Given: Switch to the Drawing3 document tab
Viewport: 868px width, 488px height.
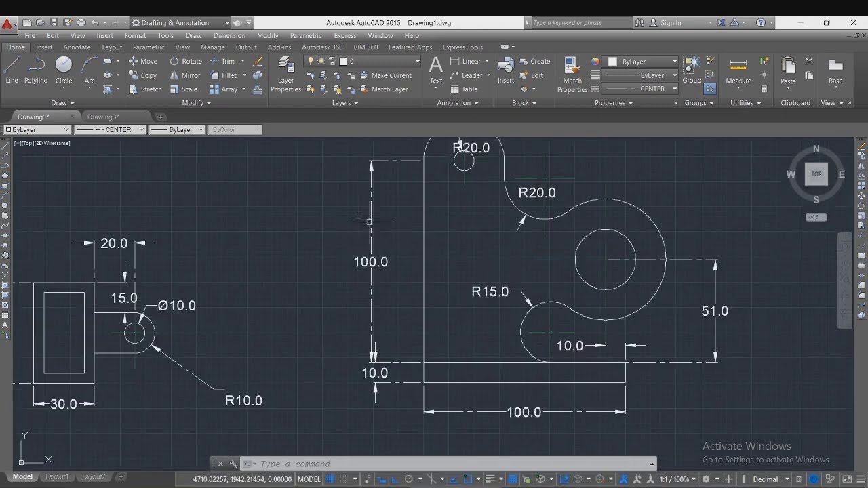Looking at the screenshot, I should coord(103,117).
